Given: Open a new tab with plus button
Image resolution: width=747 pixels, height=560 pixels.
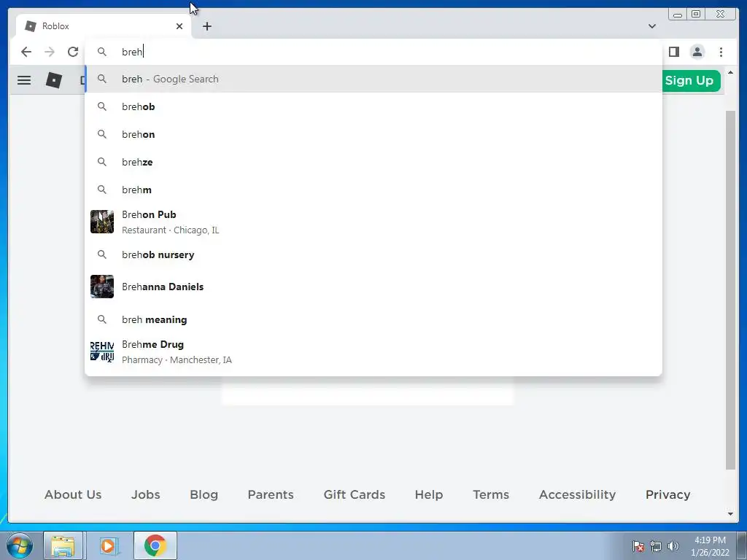Looking at the screenshot, I should tap(206, 26).
